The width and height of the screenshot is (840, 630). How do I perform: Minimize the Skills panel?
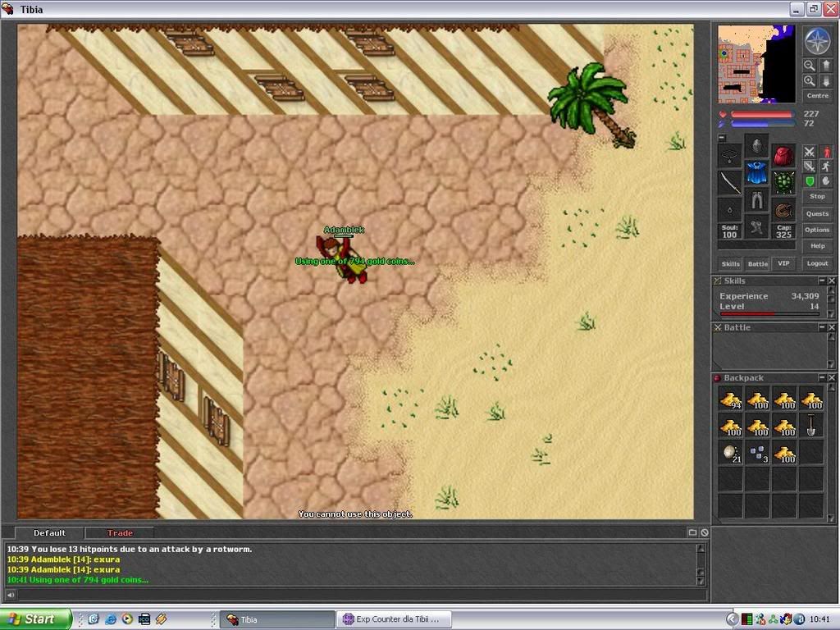point(822,281)
